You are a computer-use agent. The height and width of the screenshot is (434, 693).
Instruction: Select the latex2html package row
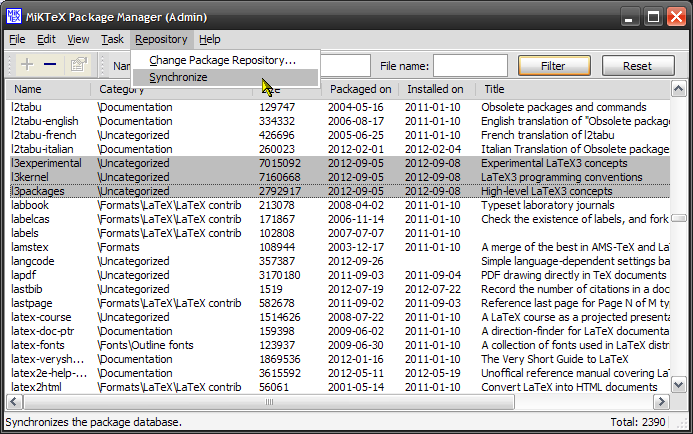click(x=338, y=387)
